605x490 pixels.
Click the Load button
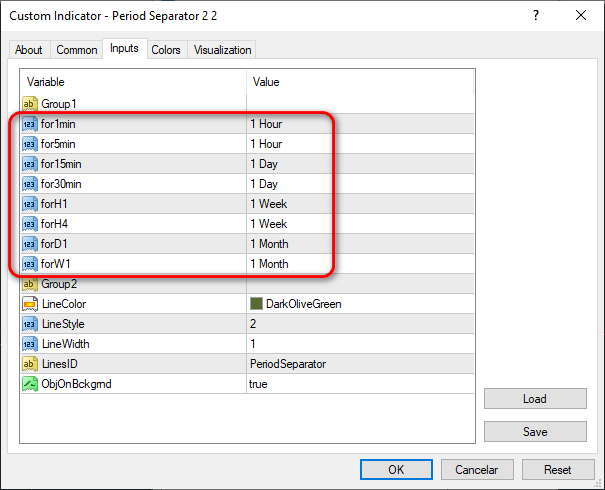coord(535,398)
